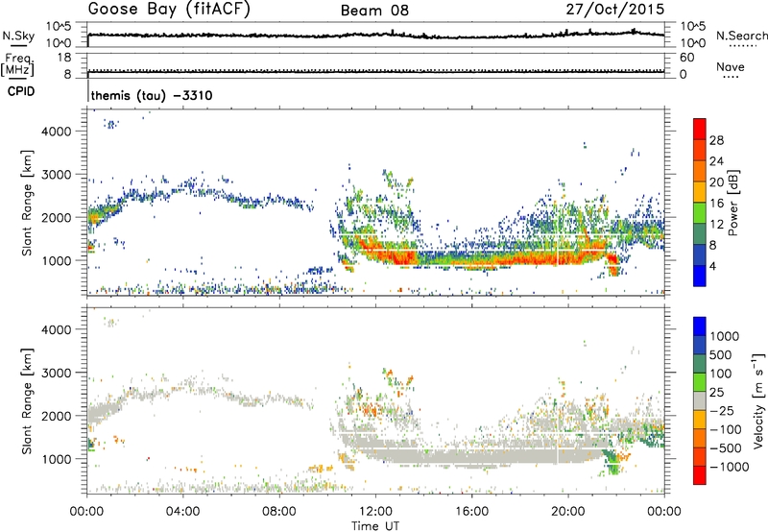768x532 pixels.
Task: Select the 'N.Search' legend label
Action: 741,36
